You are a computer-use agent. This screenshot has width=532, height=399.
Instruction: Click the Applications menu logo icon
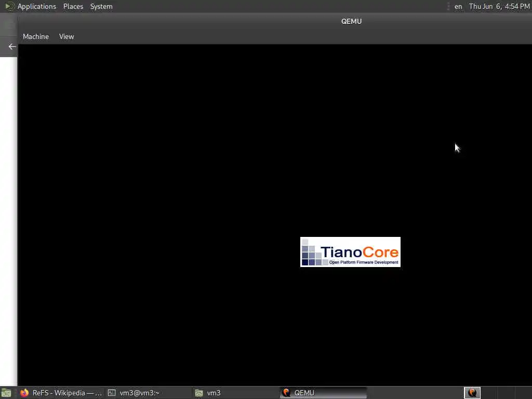(9, 6)
